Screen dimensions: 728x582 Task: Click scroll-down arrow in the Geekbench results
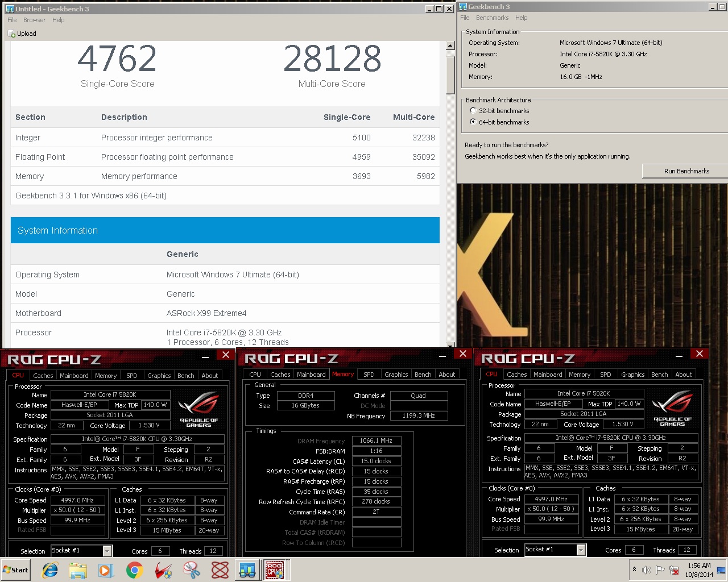450,345
